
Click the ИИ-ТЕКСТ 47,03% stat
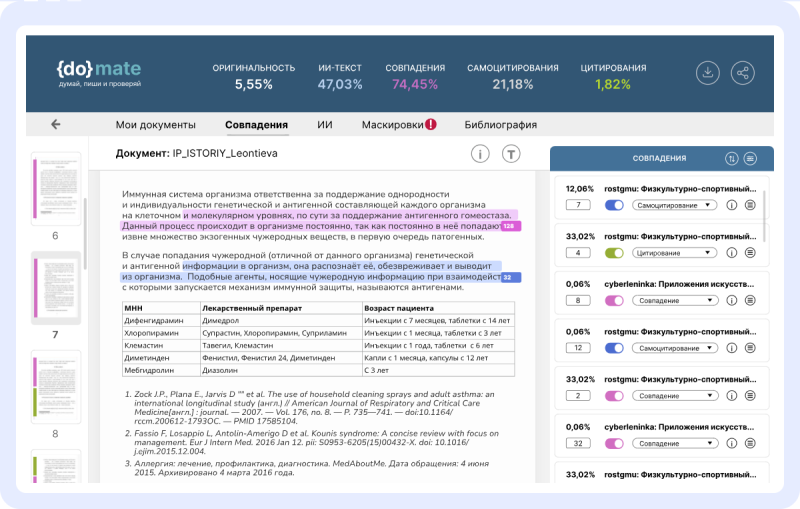tap(340, 77)
